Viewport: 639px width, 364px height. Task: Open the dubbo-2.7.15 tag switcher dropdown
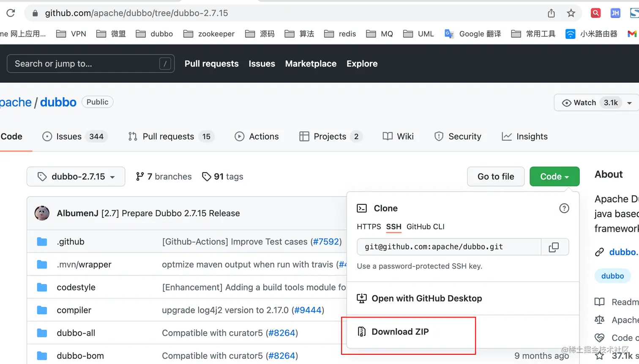(76, 177)
